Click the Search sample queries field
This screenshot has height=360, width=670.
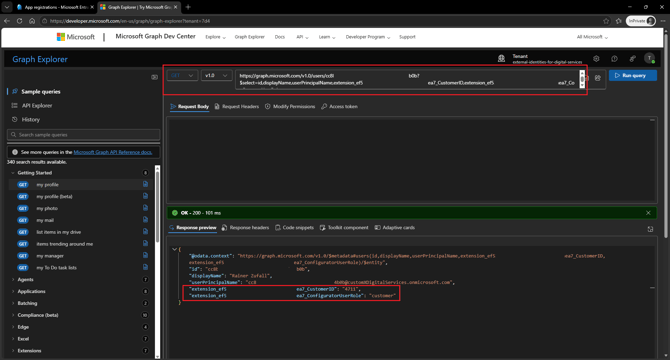pyautogui.click(x=84, y=135)
